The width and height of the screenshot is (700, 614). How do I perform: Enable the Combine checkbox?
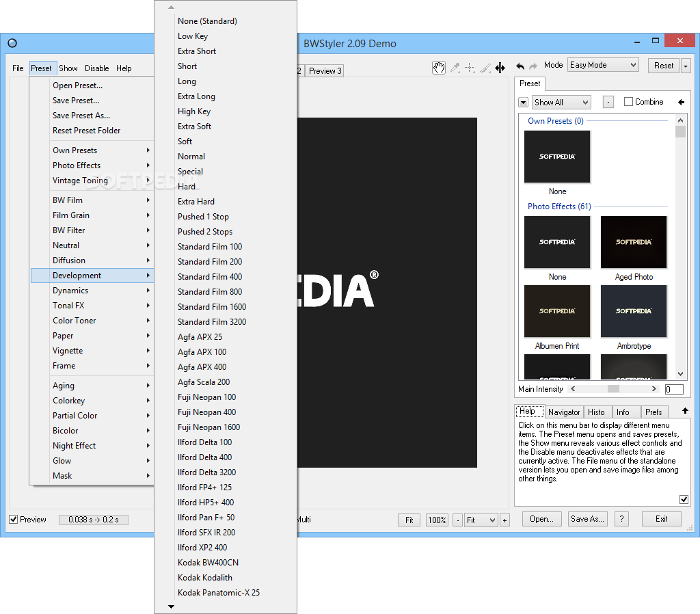click(628, 102)
